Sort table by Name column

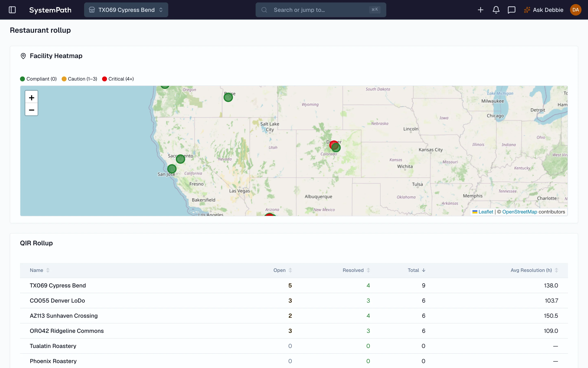coord(40,270)
